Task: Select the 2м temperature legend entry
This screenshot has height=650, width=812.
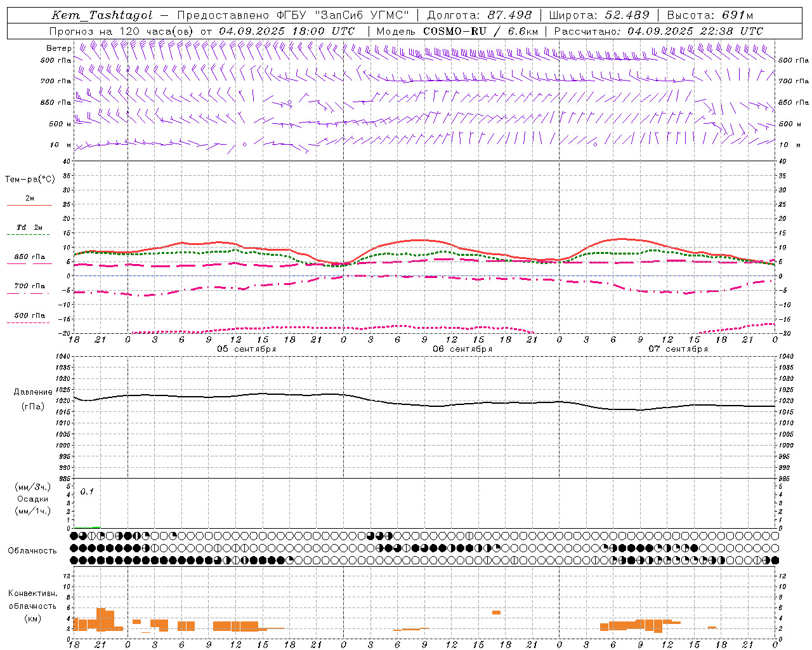Action: (x=30, y=199)
